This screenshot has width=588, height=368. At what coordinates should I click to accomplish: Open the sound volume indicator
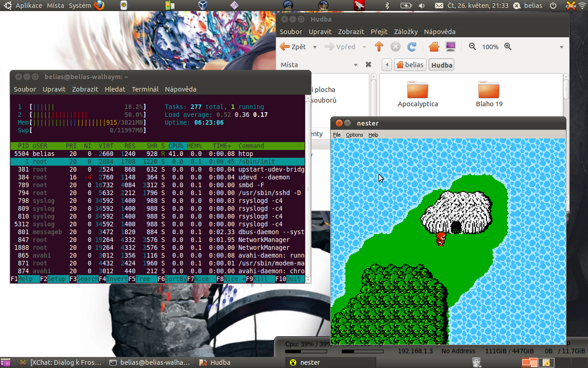(x=422, y=6)
